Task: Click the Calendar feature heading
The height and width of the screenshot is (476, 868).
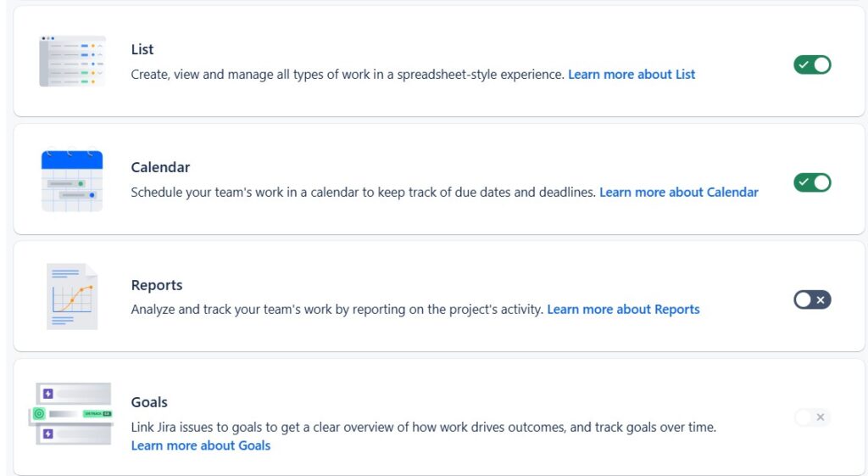Action: (160, 167)
